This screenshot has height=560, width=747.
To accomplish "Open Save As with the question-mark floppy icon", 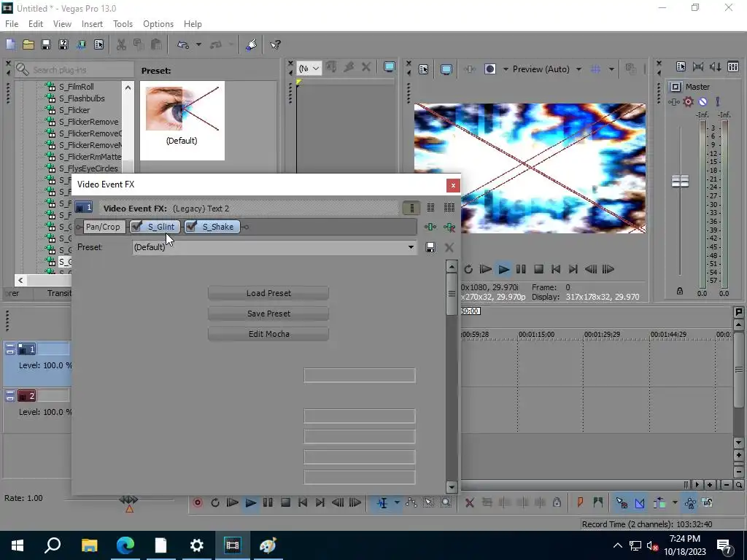I will click(63, 44).
